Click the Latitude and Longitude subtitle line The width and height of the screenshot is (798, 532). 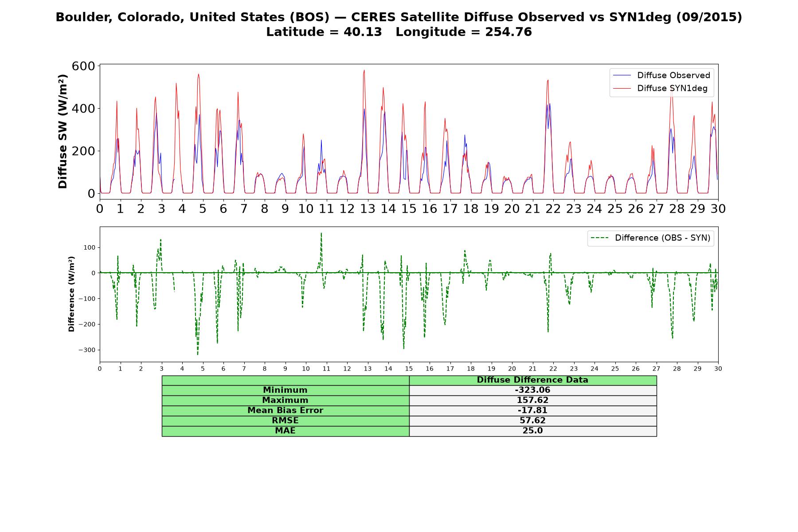click(399, 32)
